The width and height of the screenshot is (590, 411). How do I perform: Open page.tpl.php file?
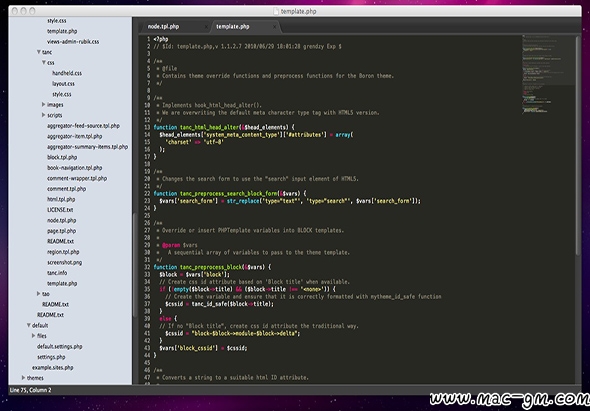pos(61,231)
